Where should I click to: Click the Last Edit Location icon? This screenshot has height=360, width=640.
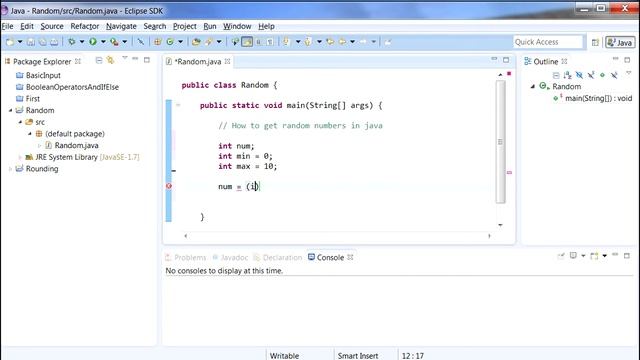click(x=330, y=42)
